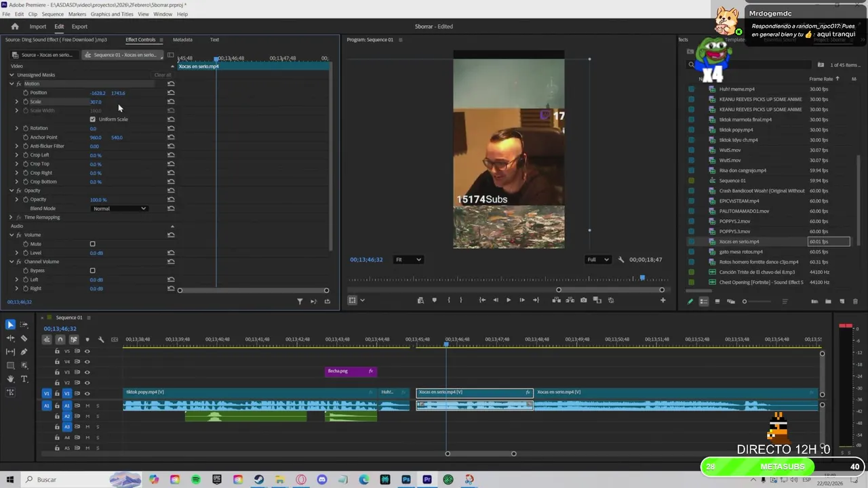The width and height of the screenshot is (868, 488).
Task: Open the Text panel tab
Action: point(214,39)
